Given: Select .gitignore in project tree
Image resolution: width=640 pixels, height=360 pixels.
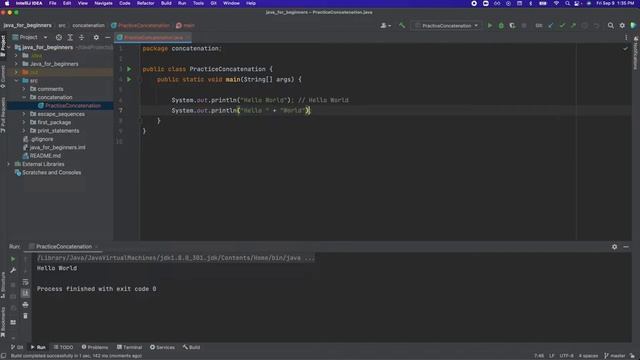Looking at the screenshot, I should tap(41, 139).
